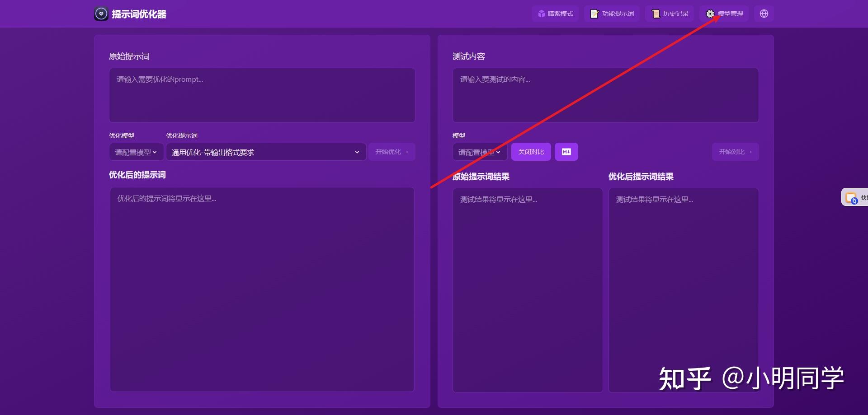
Task: Click inside the 原始提示词 text area
Action: (261, 95)
